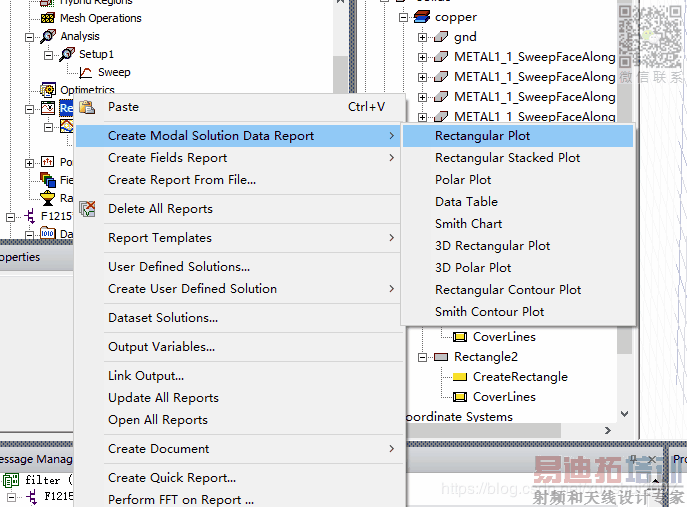Click the Mesh Operations tree item
The image size is (687, 507).
pos(101,18)
